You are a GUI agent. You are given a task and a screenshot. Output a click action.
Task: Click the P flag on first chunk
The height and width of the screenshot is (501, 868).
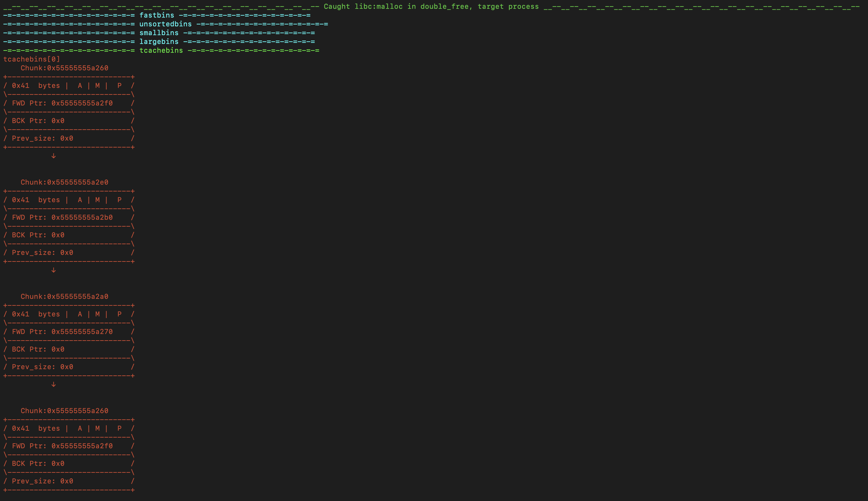point(119,86)
